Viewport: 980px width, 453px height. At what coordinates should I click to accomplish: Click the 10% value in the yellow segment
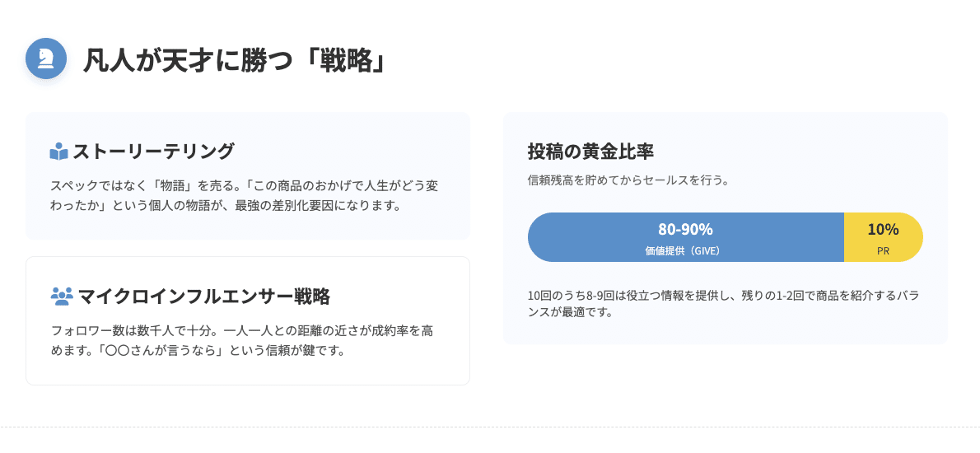883,230
